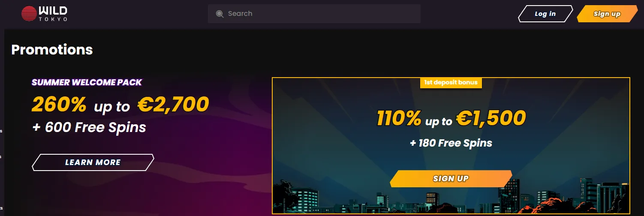Click the header Sign up button
This screenshot has height=216, width=644.
(x=607, y=14)
